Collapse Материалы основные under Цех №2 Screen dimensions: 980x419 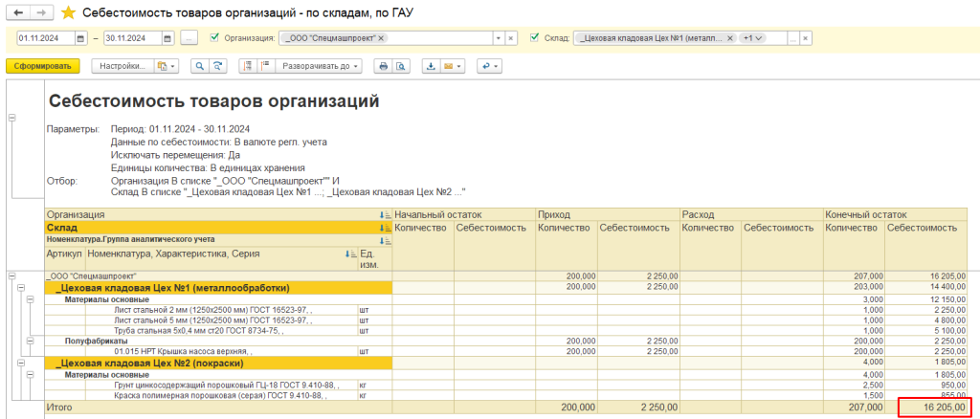30,375
